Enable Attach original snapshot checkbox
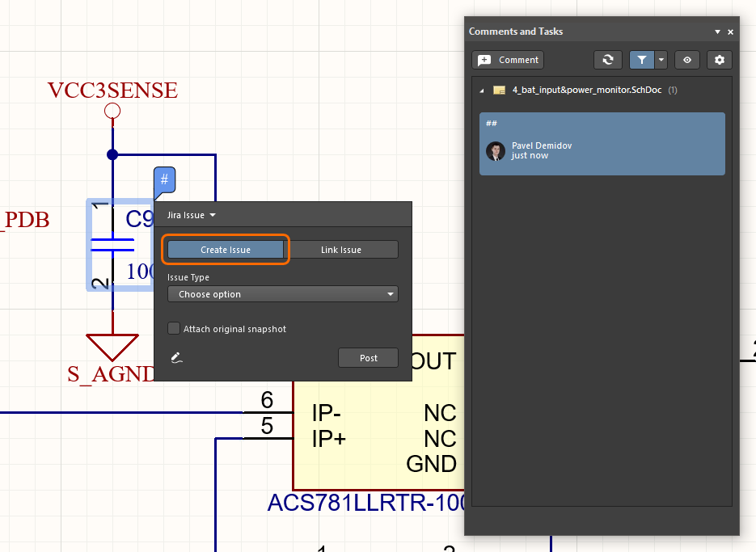The height and width of the screenshot is (552, 756). click(174, 329)
